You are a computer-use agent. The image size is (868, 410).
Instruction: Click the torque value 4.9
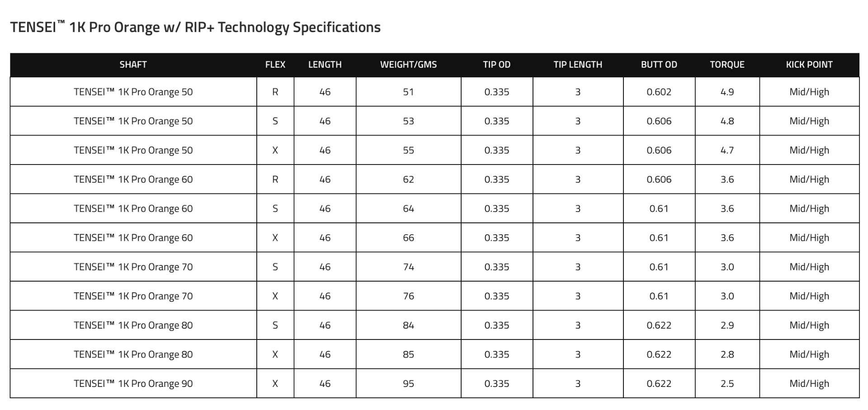tap(727, 92)
